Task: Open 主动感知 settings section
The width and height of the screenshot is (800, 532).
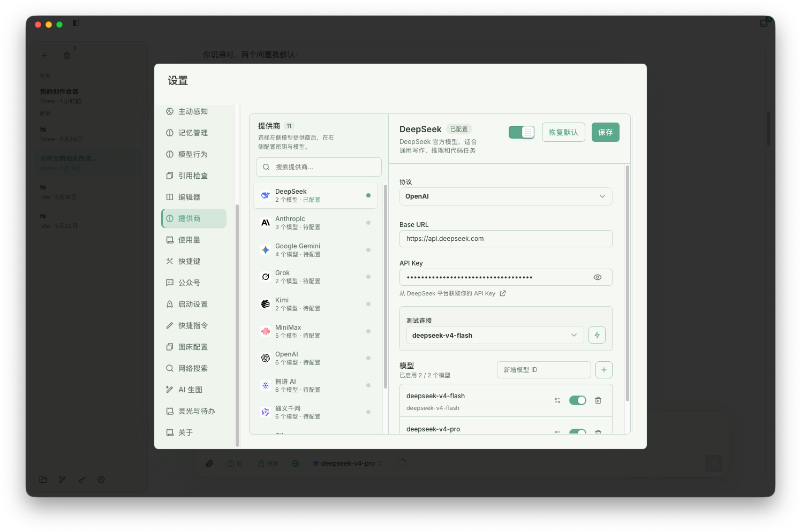Action: coord(194,111)
